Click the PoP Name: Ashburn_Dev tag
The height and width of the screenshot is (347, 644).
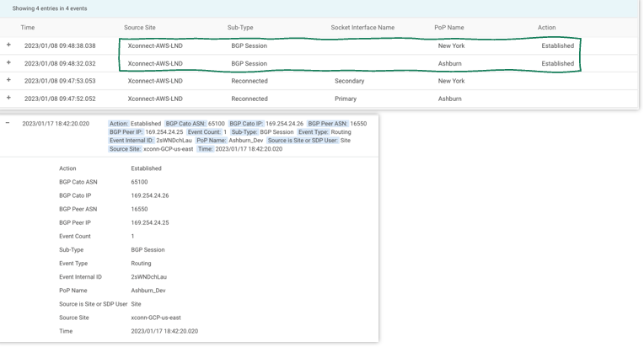[228, 141]
